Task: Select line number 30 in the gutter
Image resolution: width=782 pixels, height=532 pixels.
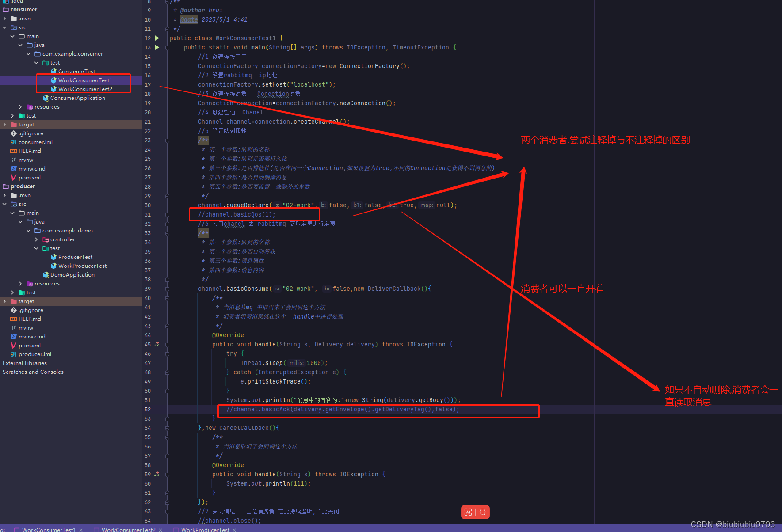Action: point(148,205)
